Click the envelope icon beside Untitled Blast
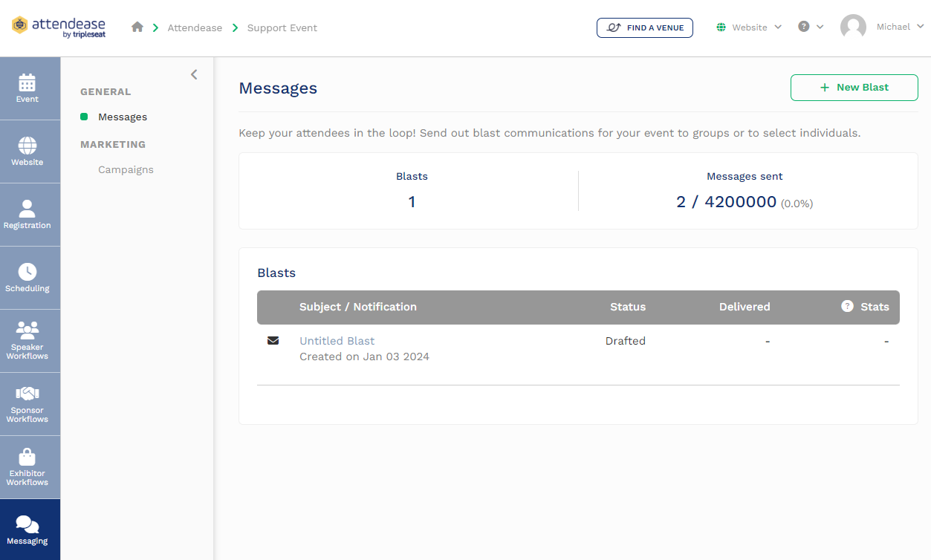 (x=273, y=340)
